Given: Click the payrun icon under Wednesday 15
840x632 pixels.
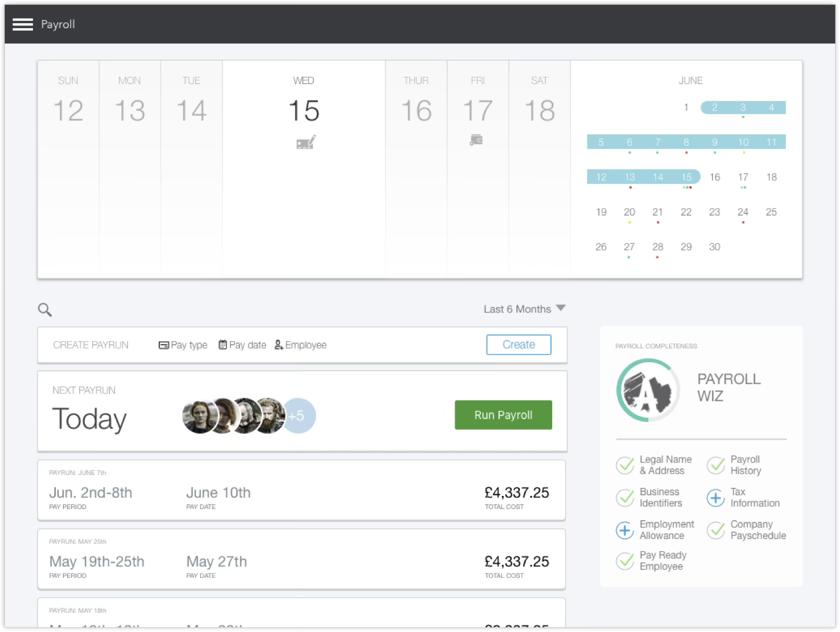Looking at the screenshot, I should pyautogui.click(x=305, y=142).
